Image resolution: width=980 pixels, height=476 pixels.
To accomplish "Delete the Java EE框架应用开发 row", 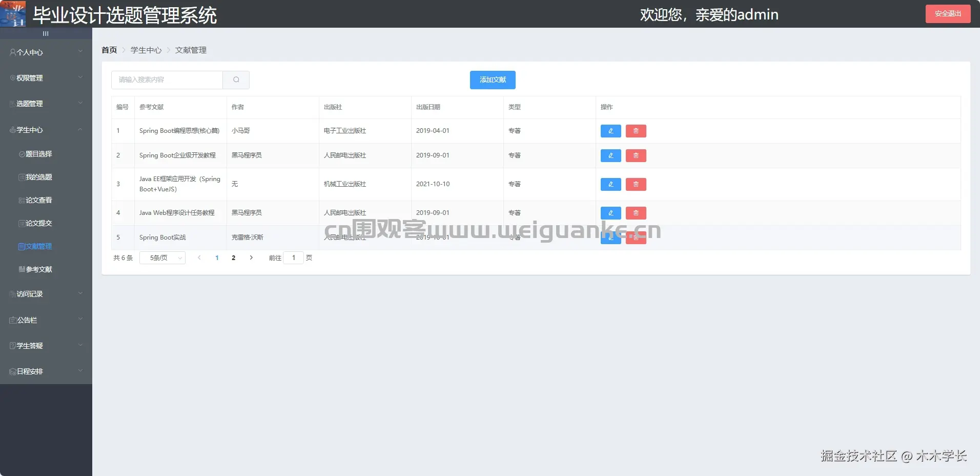I will [636, 184].
